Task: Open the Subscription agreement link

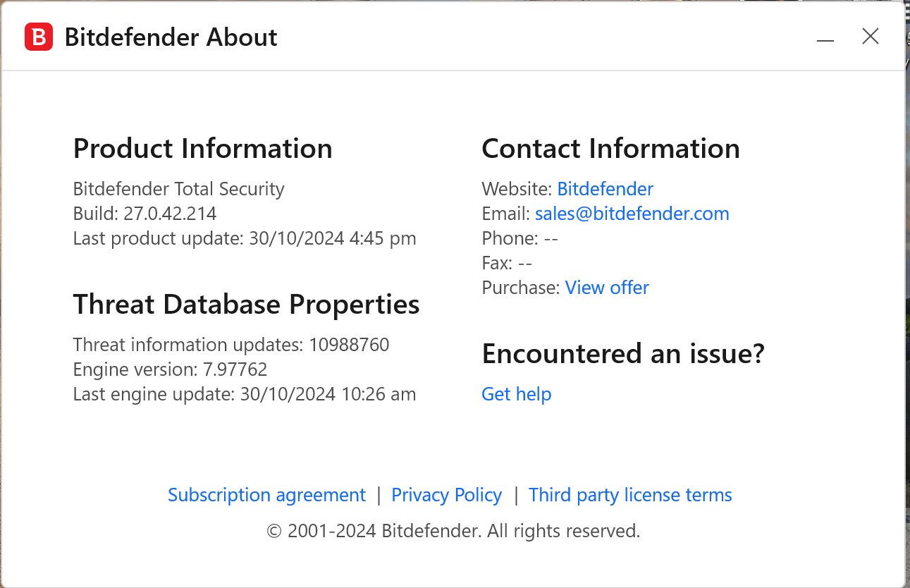Action: 266,495
